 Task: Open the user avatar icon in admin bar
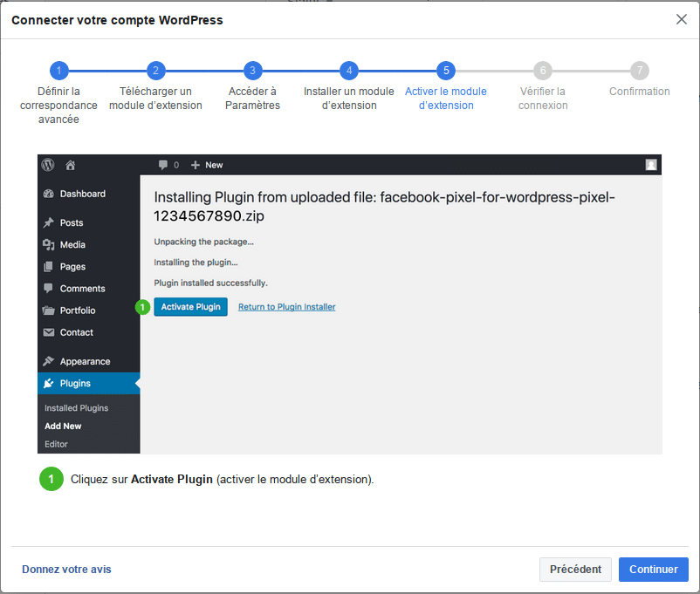point(651,165)
